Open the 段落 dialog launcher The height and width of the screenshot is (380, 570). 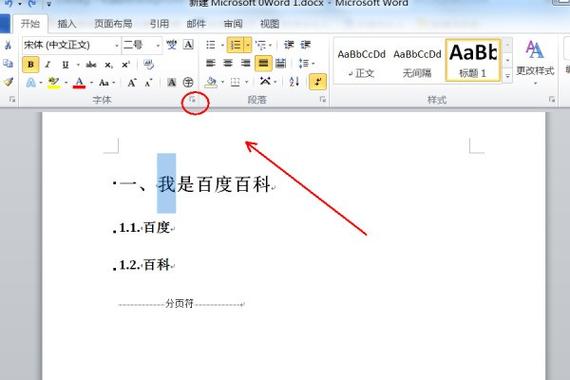point(323,99)
